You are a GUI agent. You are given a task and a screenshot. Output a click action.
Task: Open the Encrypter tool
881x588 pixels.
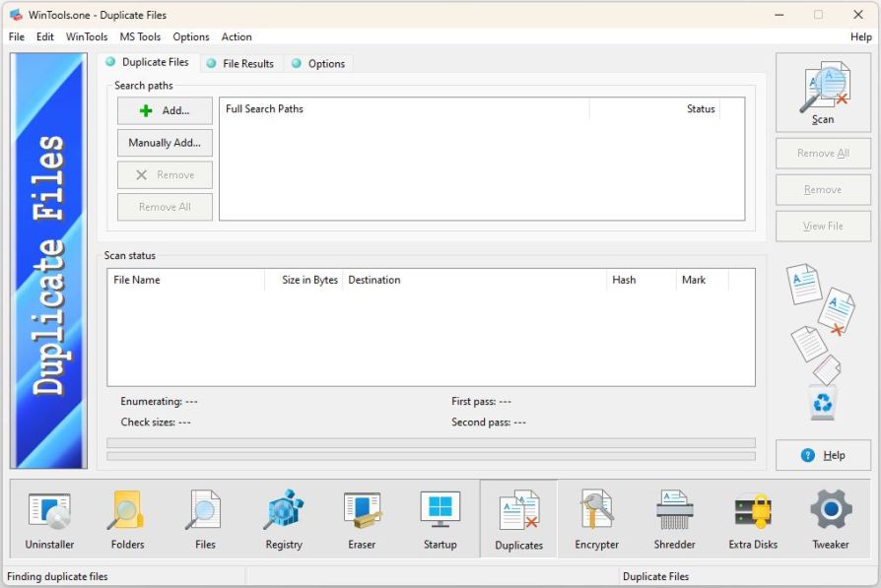(597, 519)
